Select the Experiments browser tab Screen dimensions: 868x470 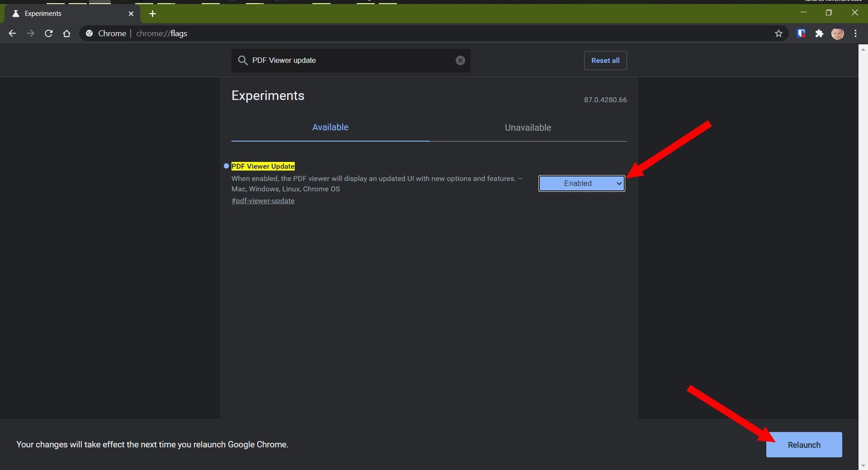(x=72, y=14)
